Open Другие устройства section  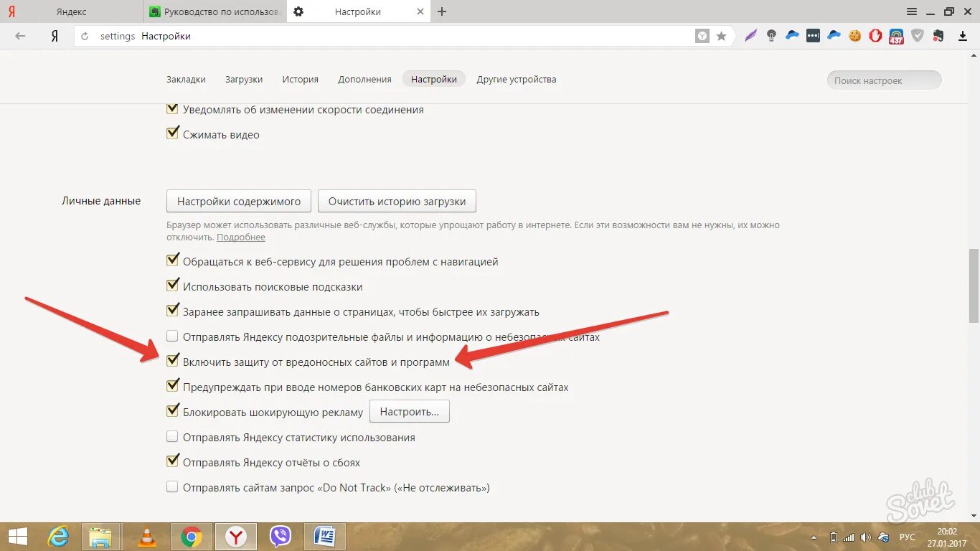point(517,80)
